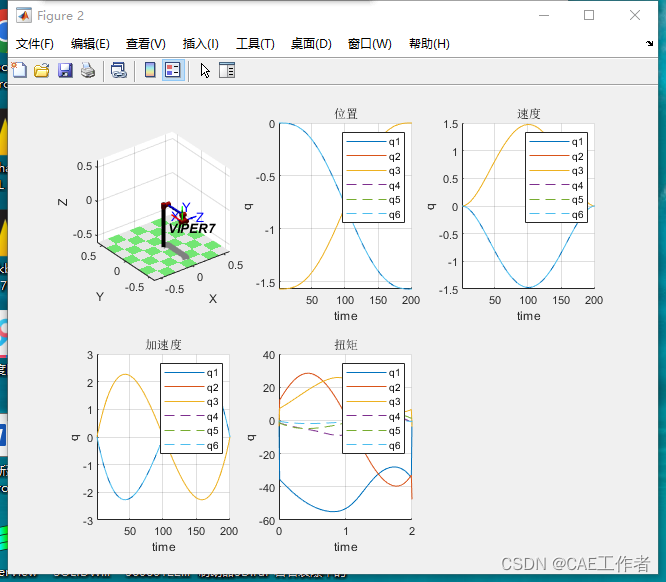
Task: Open the 桌面(D) menu
Action: pos(311,44)
